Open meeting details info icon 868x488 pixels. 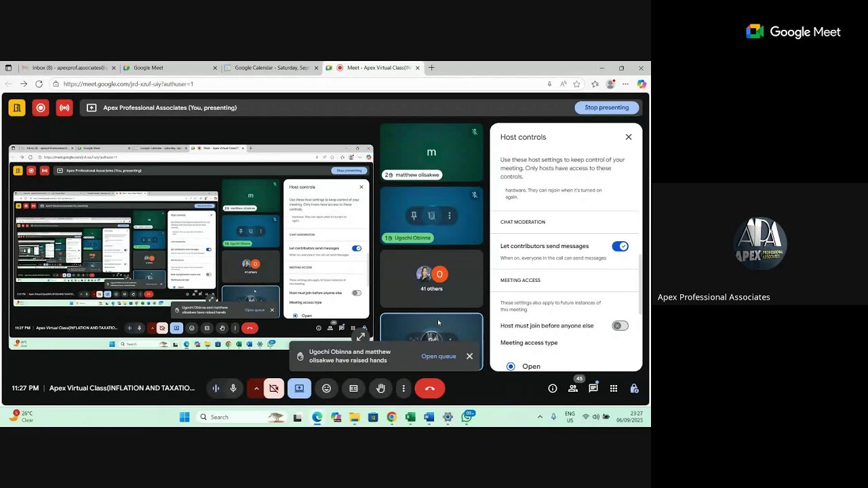click(x=553, y=388)
